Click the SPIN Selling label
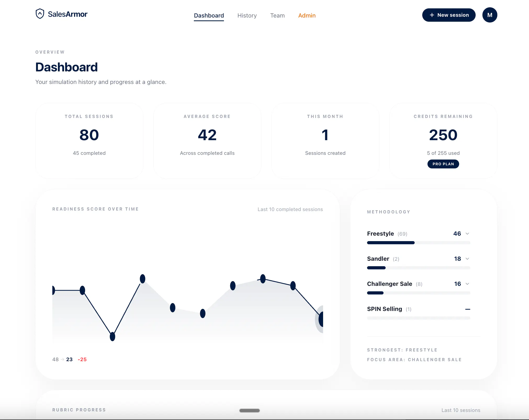The width and height of the screenshot is (529, 420). pyautogui.click(x=384, y=309)
